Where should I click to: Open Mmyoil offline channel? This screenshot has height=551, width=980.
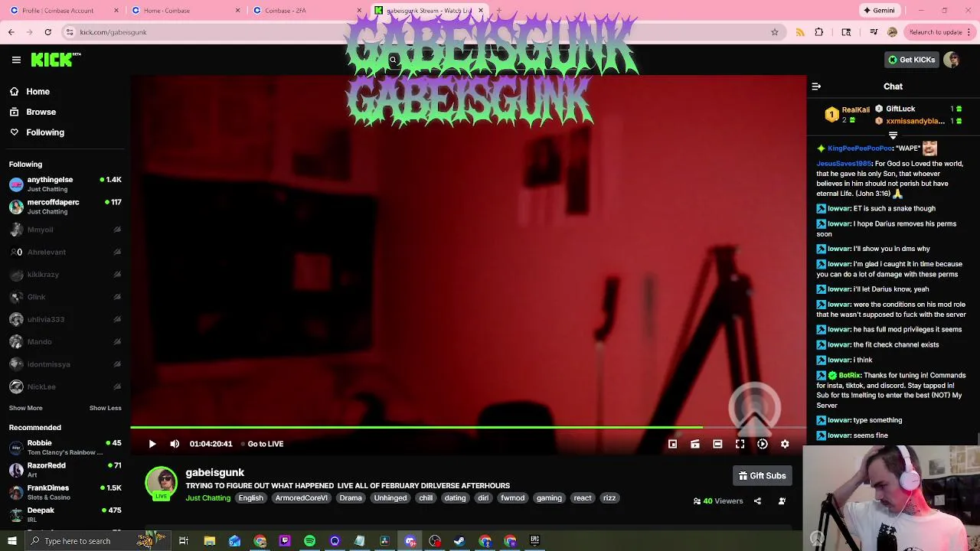65,230
